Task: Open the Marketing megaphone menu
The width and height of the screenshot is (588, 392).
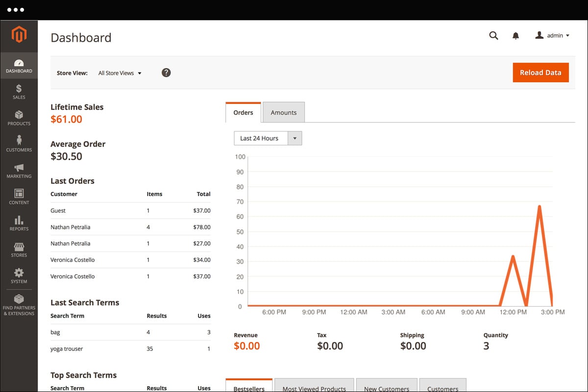Action: tap(19, 171)
